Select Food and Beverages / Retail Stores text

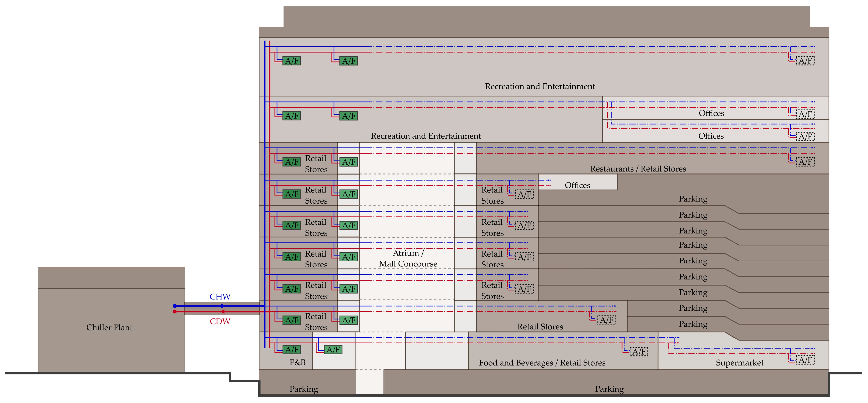coord(542,362)
